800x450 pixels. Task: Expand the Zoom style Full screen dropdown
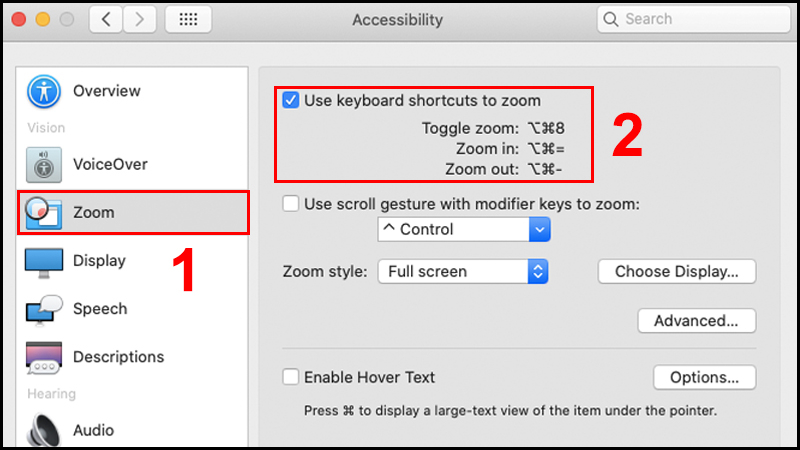(x=463, y=271)
